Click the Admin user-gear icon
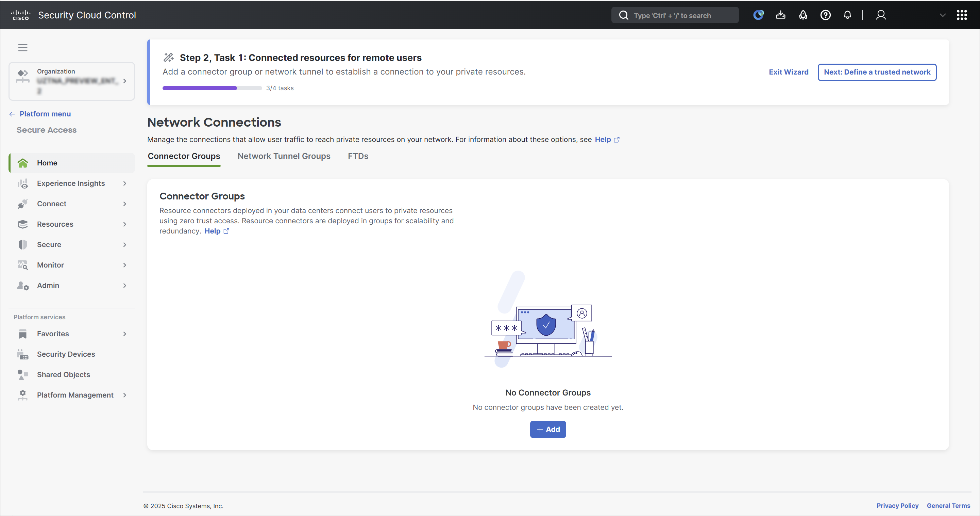The image size is (980, 516). [23, 286]
